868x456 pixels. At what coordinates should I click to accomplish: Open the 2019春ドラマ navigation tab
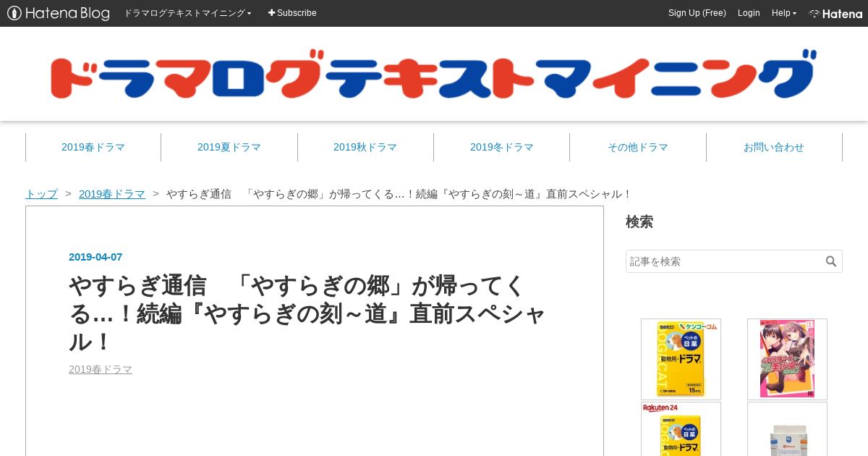pos(93,147)
